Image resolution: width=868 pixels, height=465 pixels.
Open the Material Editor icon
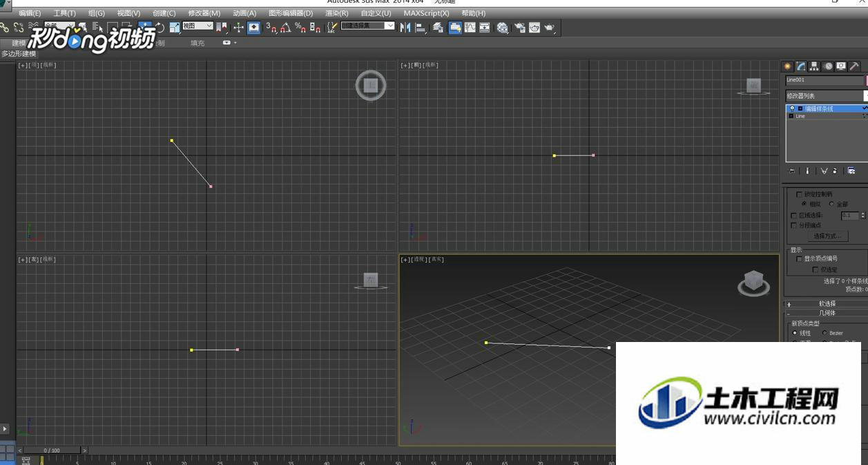(x=502, y=27)
